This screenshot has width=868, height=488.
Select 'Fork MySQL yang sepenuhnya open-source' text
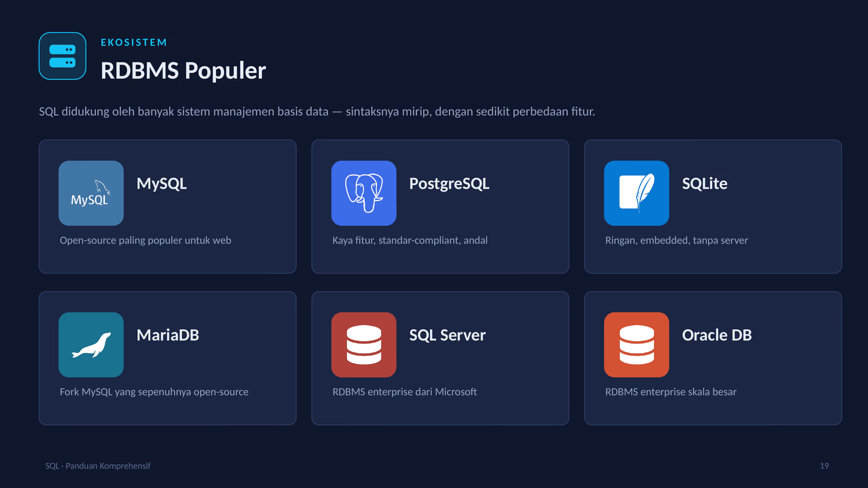(x=154, y=392)
